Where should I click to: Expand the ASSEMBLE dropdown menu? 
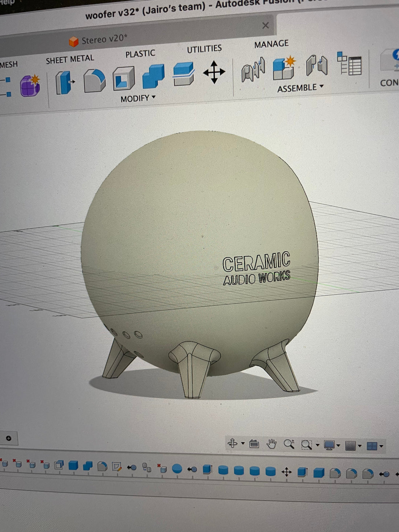[300, 88]
